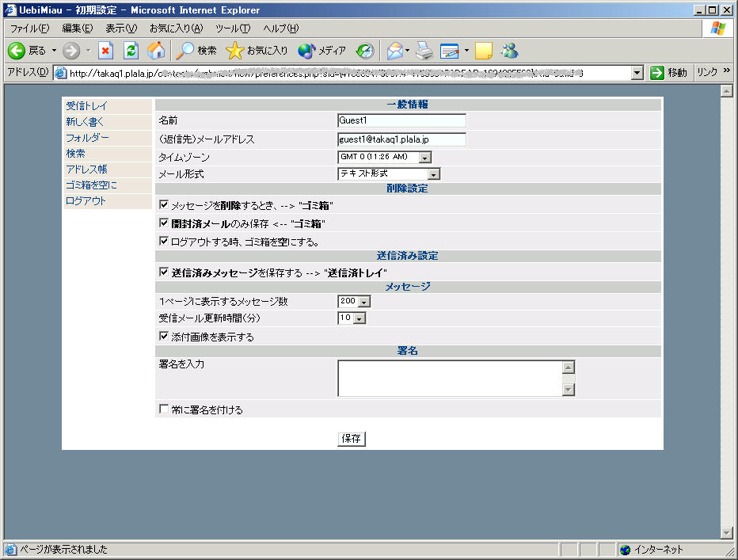Enable 常に署名を付ける checkbox
738x560 pixels.
tap(164, 410)
